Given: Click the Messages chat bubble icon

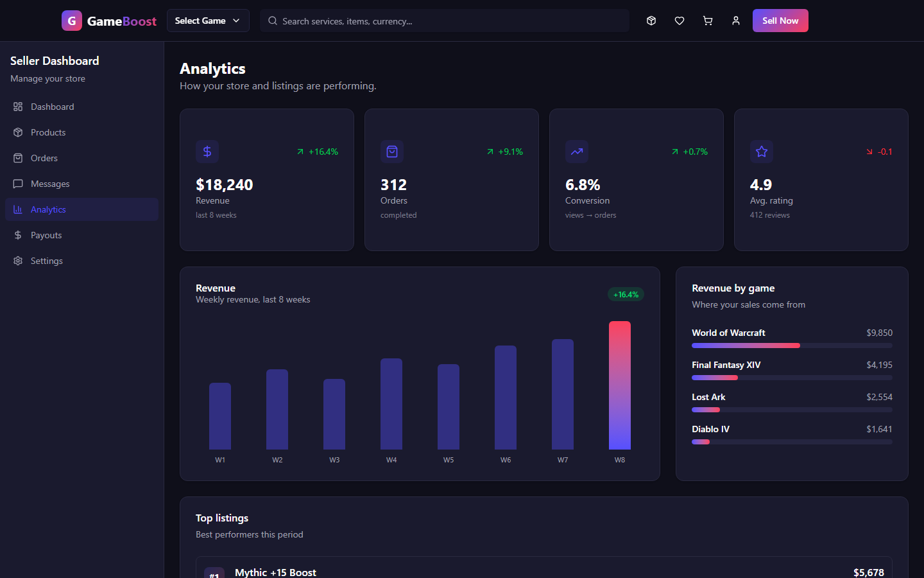Looking at the screenshot, I should click(18, 184).
